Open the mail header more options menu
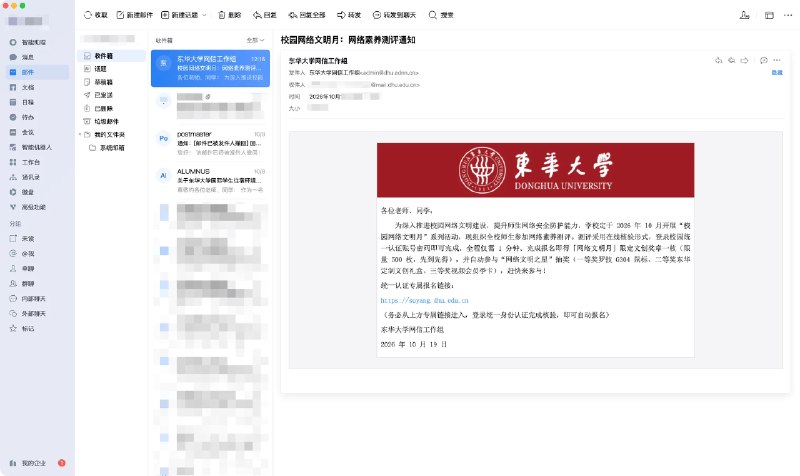 coord(777,60)
